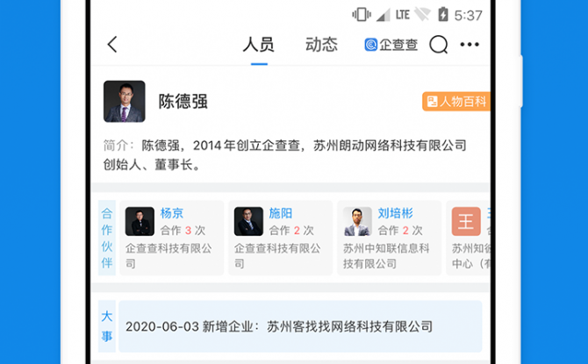Switch to the 人员 tab
This screenshot has width=588, height=364.
click(259, 45)
